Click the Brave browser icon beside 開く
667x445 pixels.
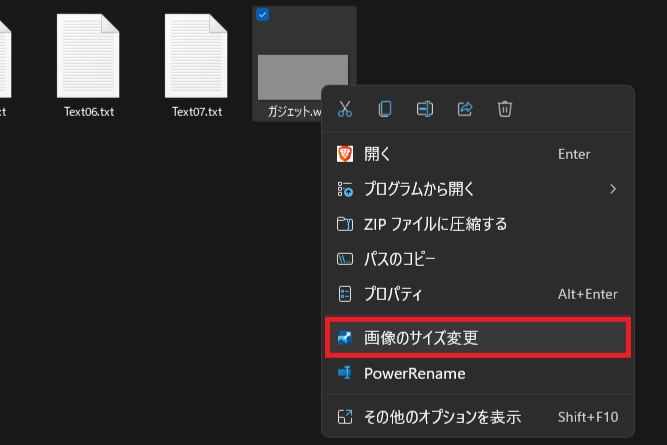[x=345, y=154]
